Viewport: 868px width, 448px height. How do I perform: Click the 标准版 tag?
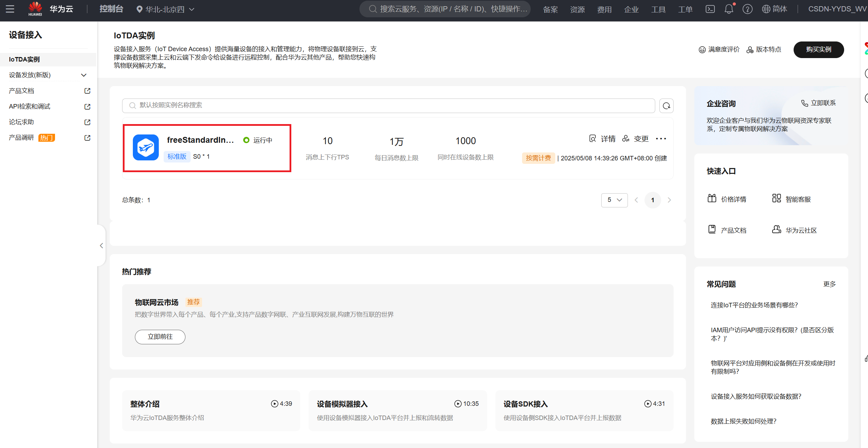(x=177, y=157)
